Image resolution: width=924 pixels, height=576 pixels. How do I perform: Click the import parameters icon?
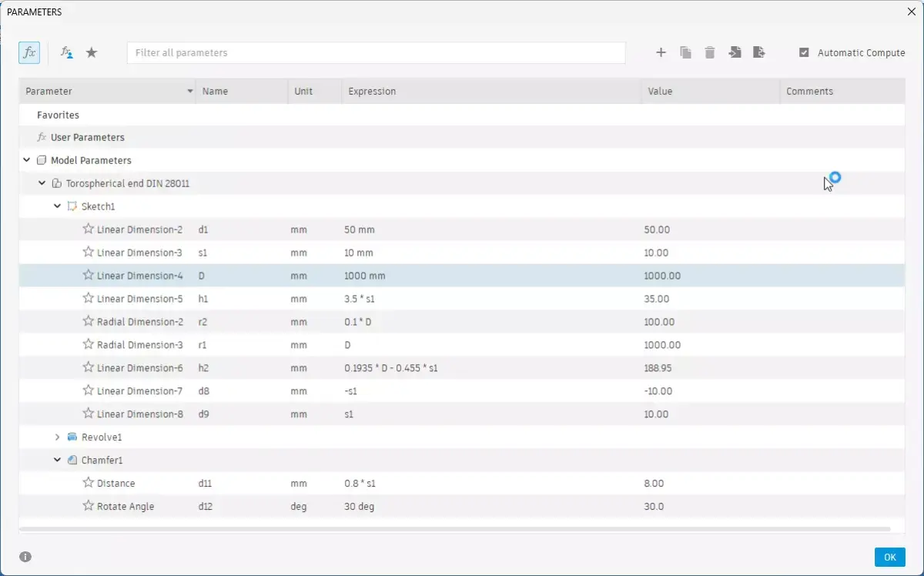point(735,52)
